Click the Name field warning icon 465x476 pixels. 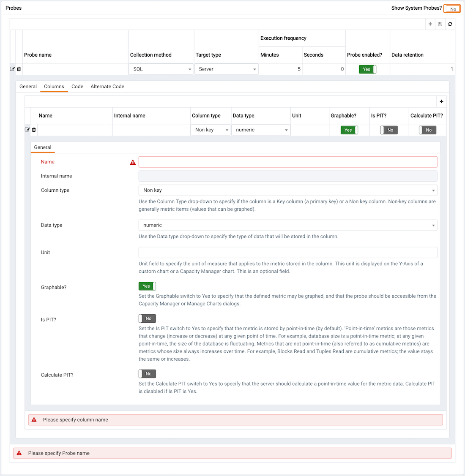(133, 163)
